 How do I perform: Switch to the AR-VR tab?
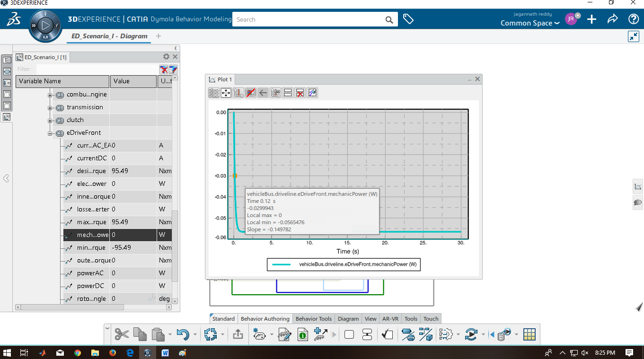tap(390, 319)
